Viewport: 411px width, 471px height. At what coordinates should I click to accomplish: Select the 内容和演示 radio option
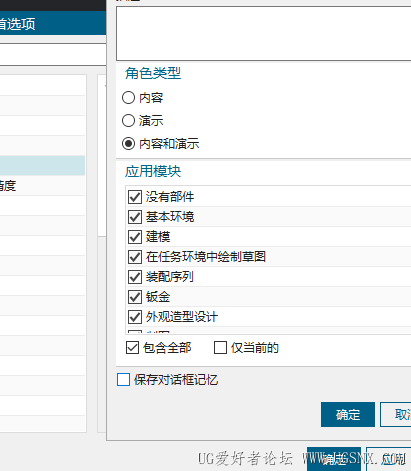pyautogui.click(x=128, y=144)
